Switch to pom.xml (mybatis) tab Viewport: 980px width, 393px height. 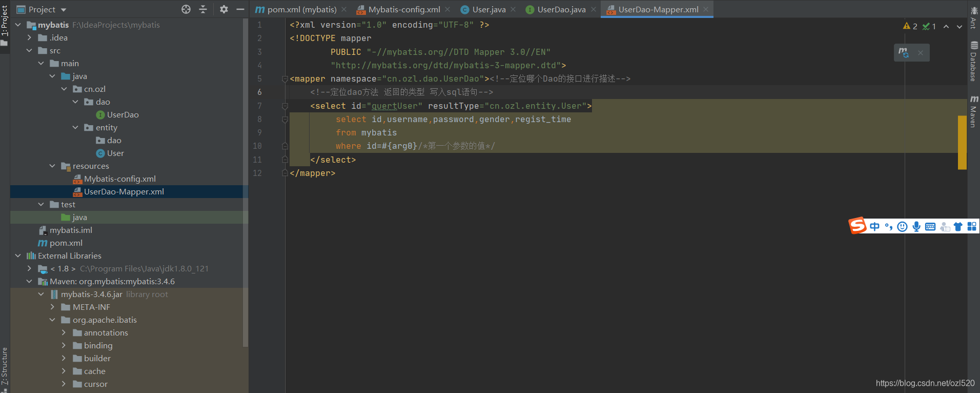point(297,9)
